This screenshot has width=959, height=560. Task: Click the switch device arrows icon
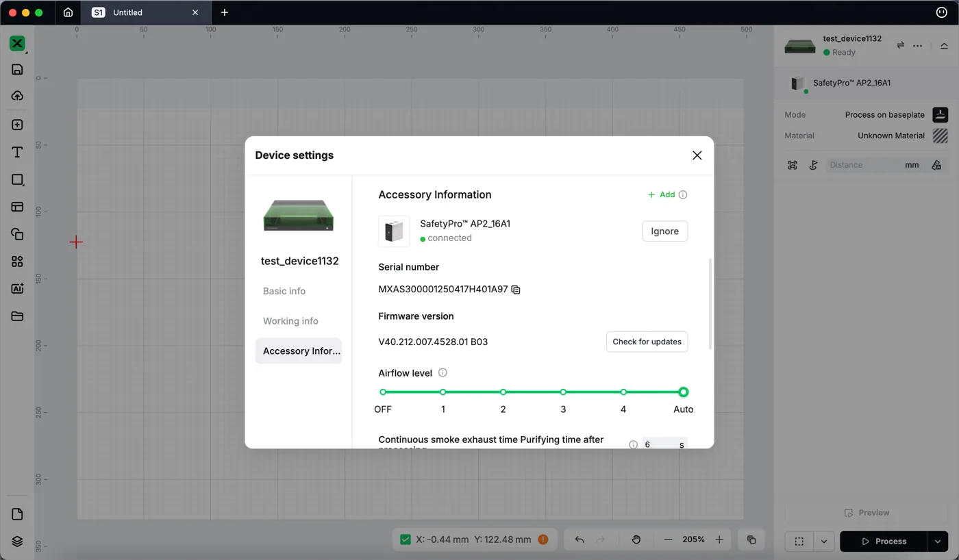click(x=900, y=45)
